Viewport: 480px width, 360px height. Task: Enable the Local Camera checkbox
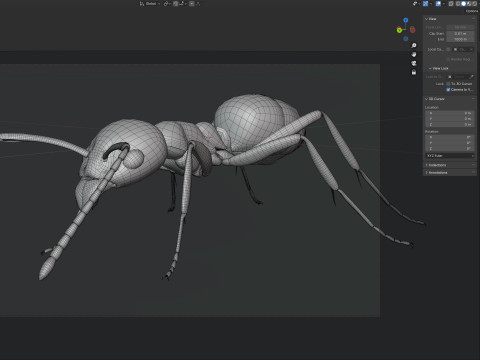[x=448, y=49]
